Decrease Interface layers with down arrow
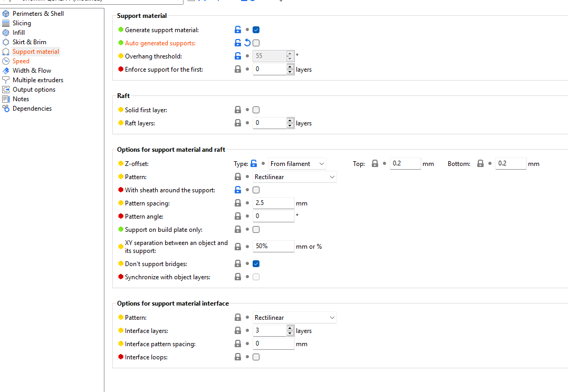Viewport: 568px width, 392px height. pyautogui.click(x=290, y=333)
